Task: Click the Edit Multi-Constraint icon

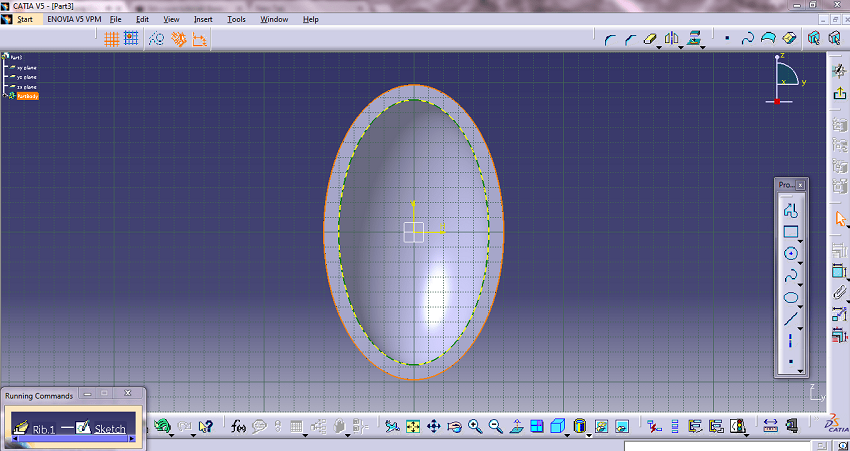Action: point(840,335)
